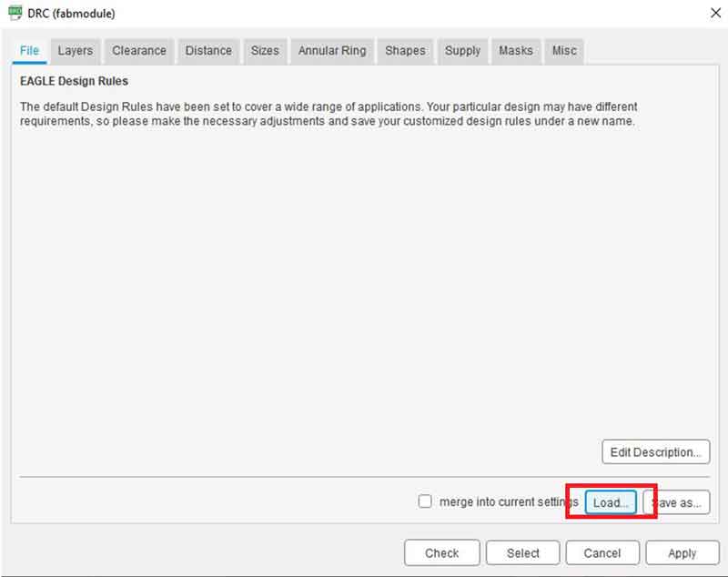Switch to the Shapes tab
The width and height of the screenshot is (728, 577).
[405, 51]
